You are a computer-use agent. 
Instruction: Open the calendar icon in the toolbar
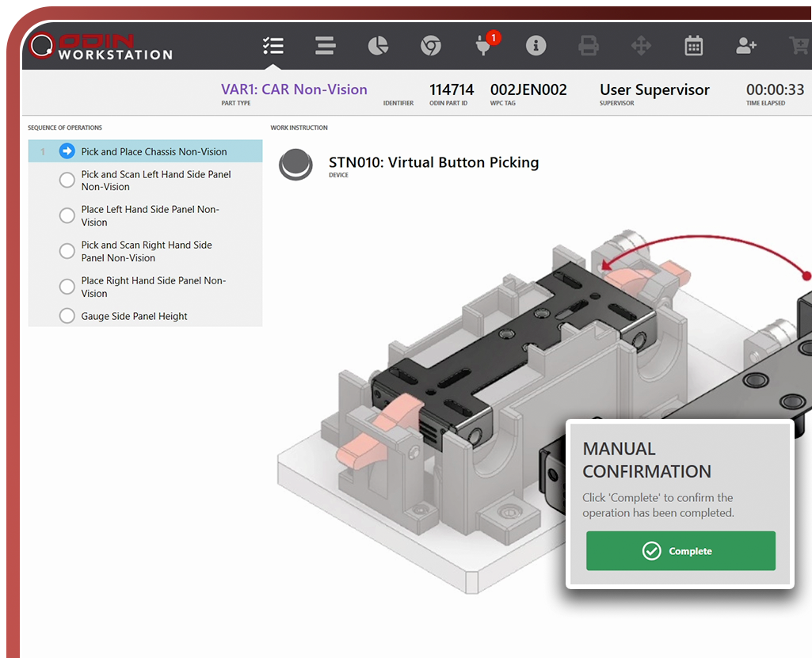pyautogui.click(x=693, y=46)
